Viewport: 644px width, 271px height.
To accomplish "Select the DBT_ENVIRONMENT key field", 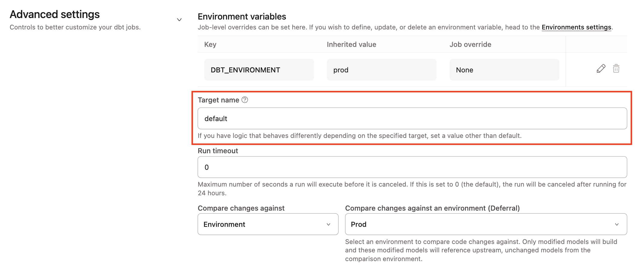I will [x=259, y=69].
